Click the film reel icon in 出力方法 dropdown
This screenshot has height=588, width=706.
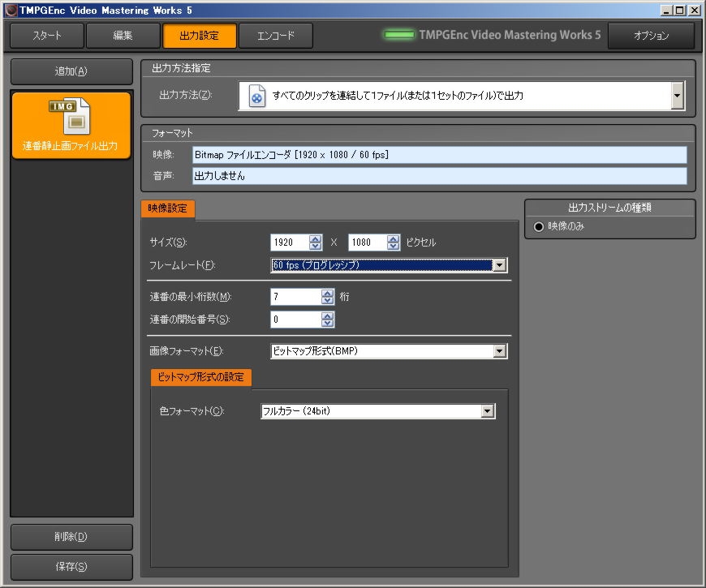(256, 96)
